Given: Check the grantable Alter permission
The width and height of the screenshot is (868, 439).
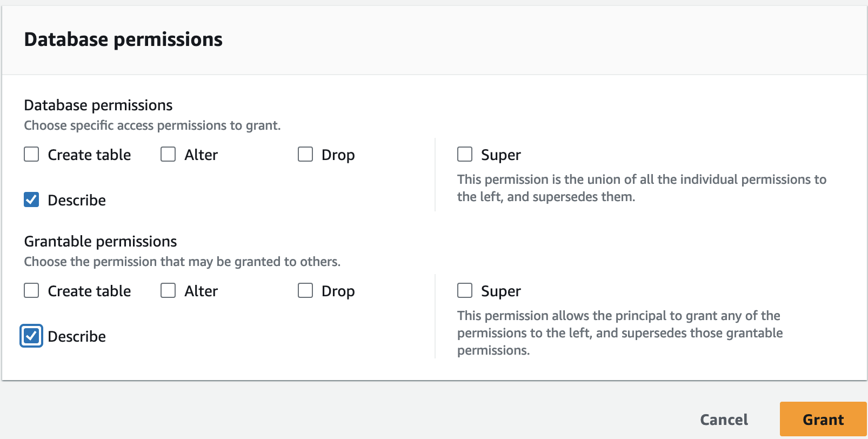Looking at the screenshot, I should [168, 290].
